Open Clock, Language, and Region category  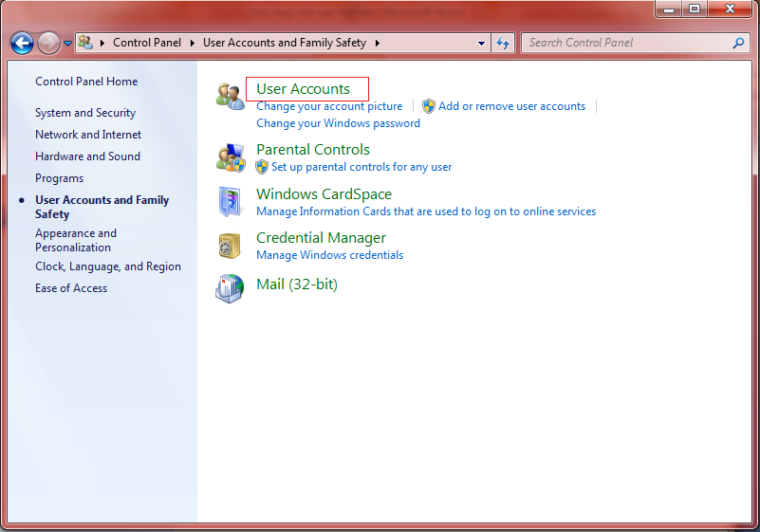pos(108,266)
